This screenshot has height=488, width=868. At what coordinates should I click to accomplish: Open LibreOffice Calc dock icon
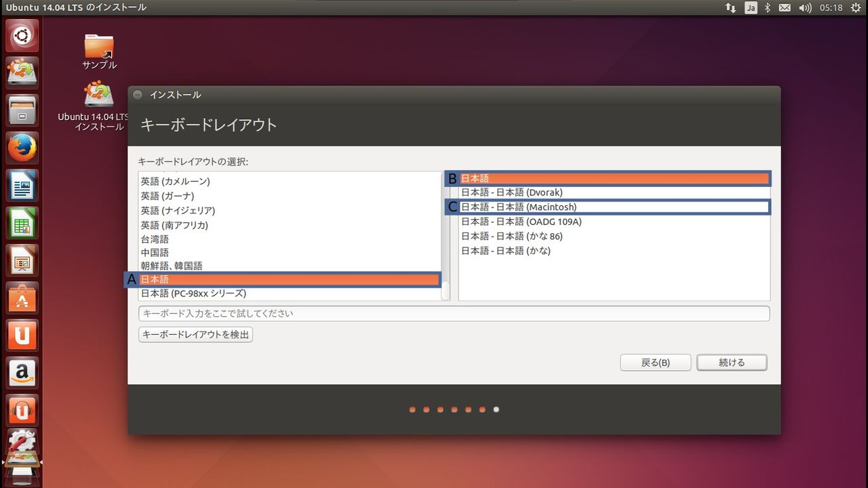pyautogui.click(x=22, y=223)
